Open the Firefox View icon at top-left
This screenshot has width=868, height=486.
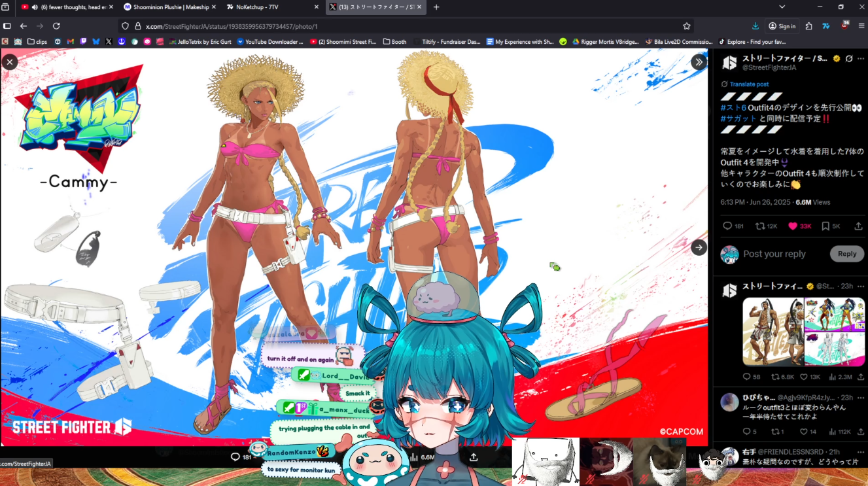tap(5, 7)
